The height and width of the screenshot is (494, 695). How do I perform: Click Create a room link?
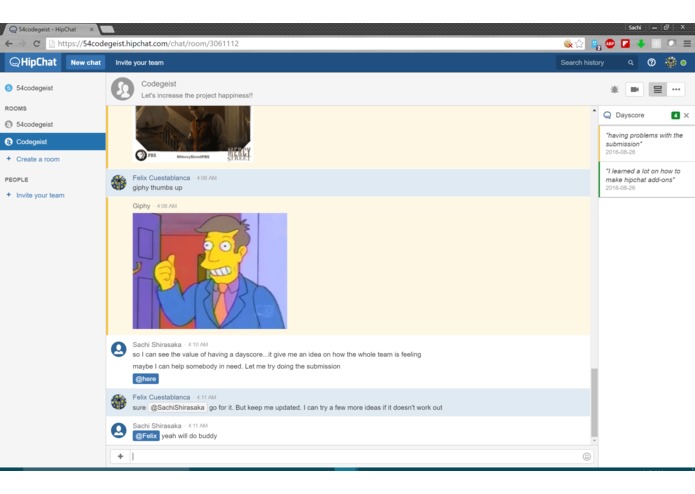tap(38, 159)
